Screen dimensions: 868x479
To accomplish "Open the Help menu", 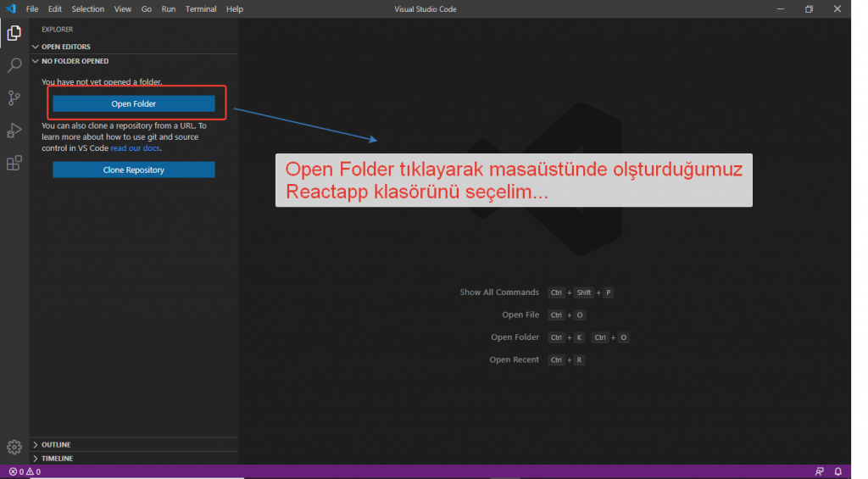I will point(235,8).
